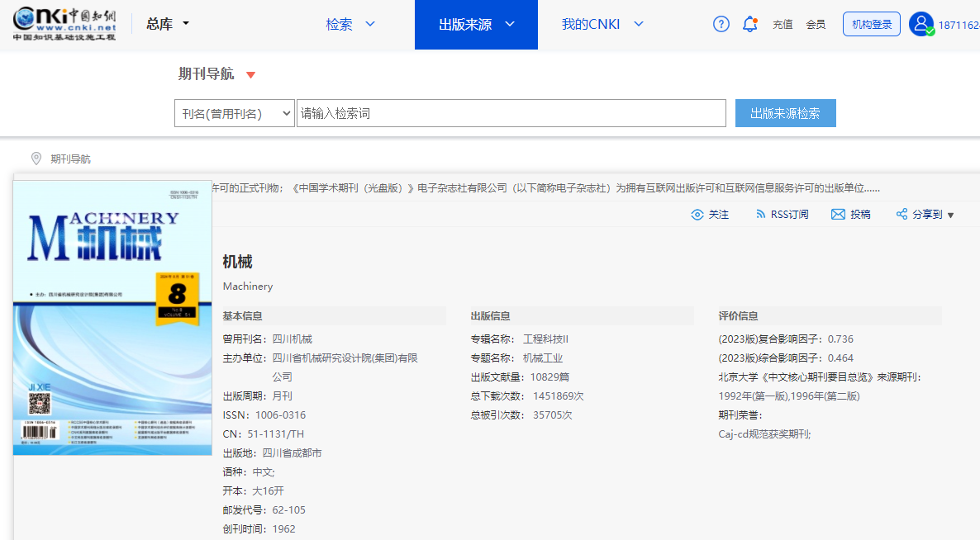Expand the 检索 menu chevron
This screenshot has height=540, width=980.
coord(370,24)
